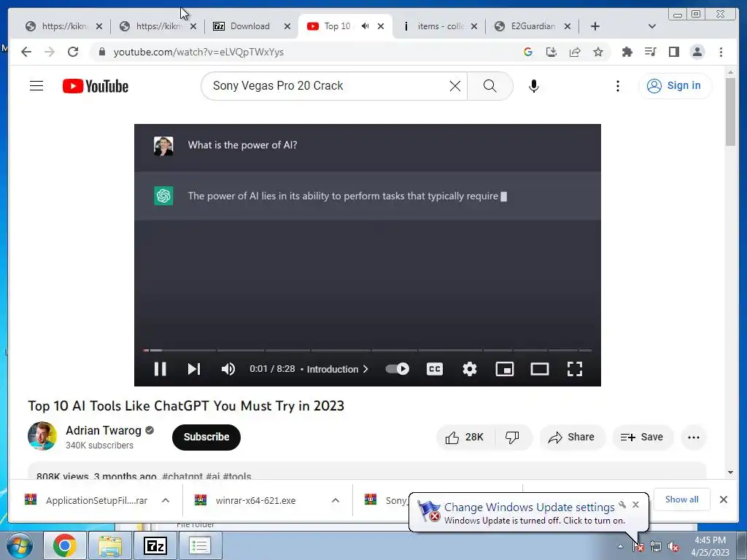The width and height of the screenshot is (747, 560).
Task: Switch to theater mode
Action: pyautogui.click(x=540, y=369)
